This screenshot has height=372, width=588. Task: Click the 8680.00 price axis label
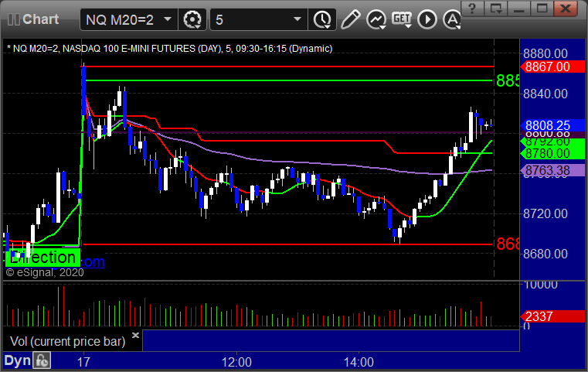click(x=546, y=254)
